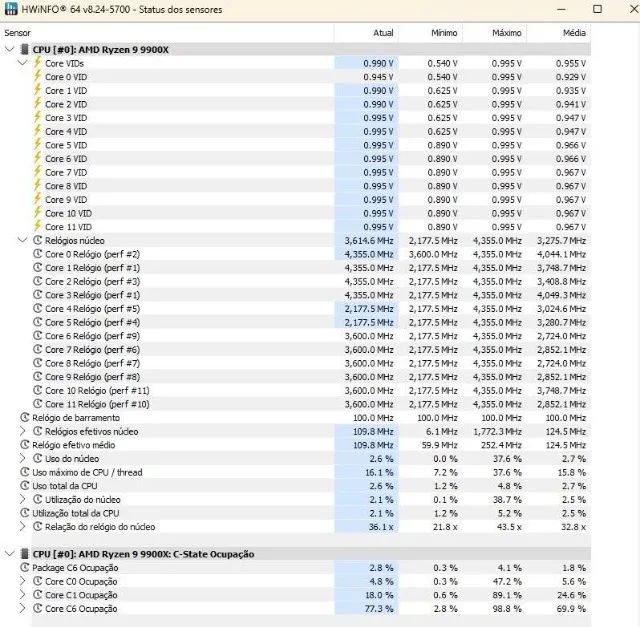The width and height of the screenshot is (640, 627).
Task: Expand the Uso do núcleo group
Action: 23,458
